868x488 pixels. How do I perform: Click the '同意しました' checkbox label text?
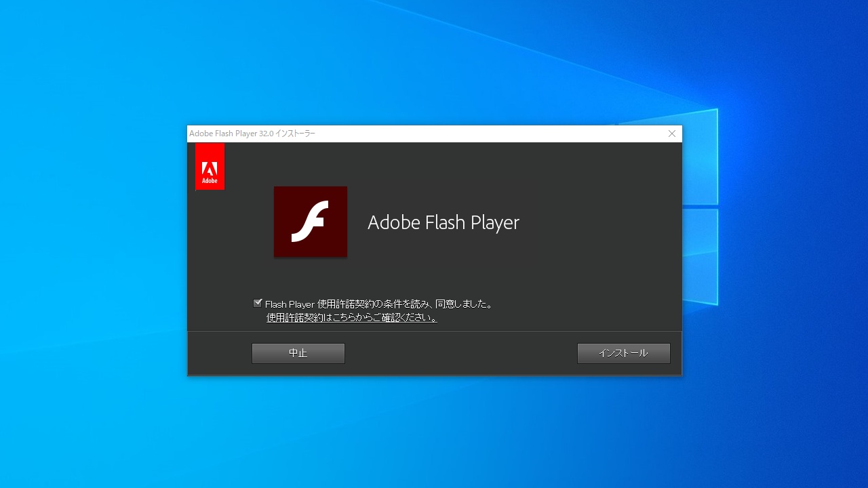click(x=378, y=304)
